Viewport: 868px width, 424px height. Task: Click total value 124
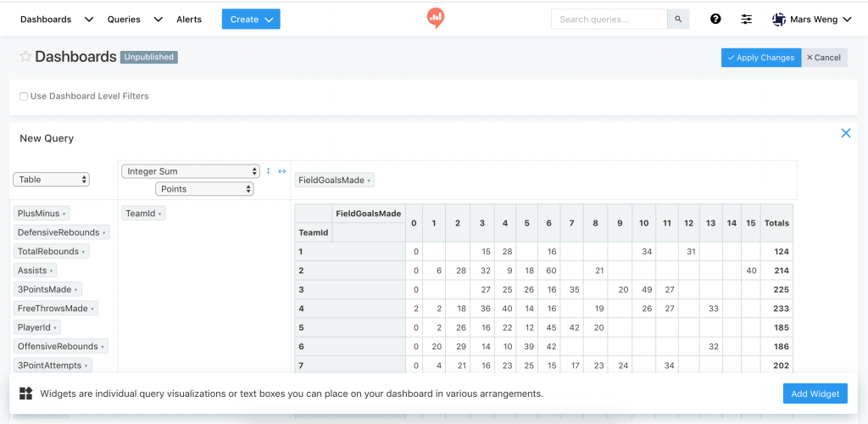782,251
